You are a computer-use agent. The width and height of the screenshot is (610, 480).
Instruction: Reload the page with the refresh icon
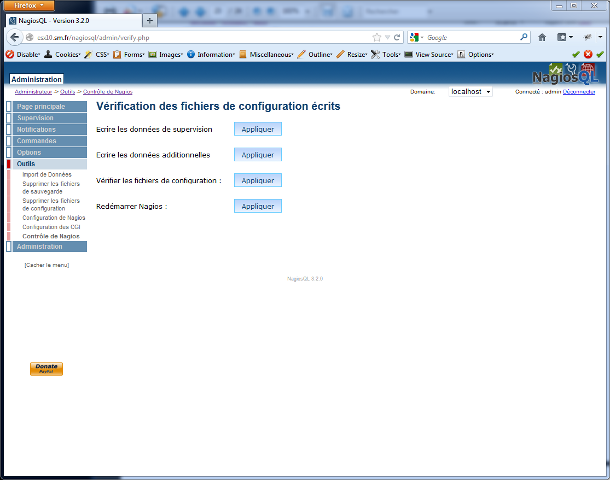tap(397, 37)
